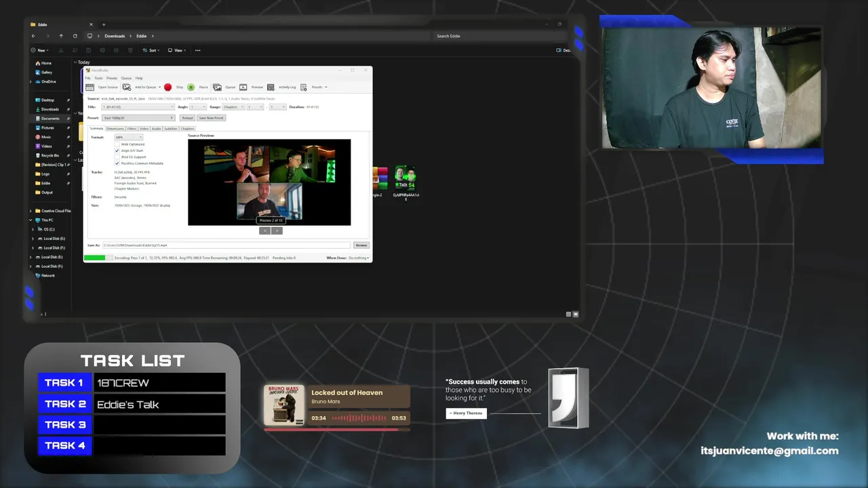Show next source preview image
Screen dimensions: 868x488
277,230
